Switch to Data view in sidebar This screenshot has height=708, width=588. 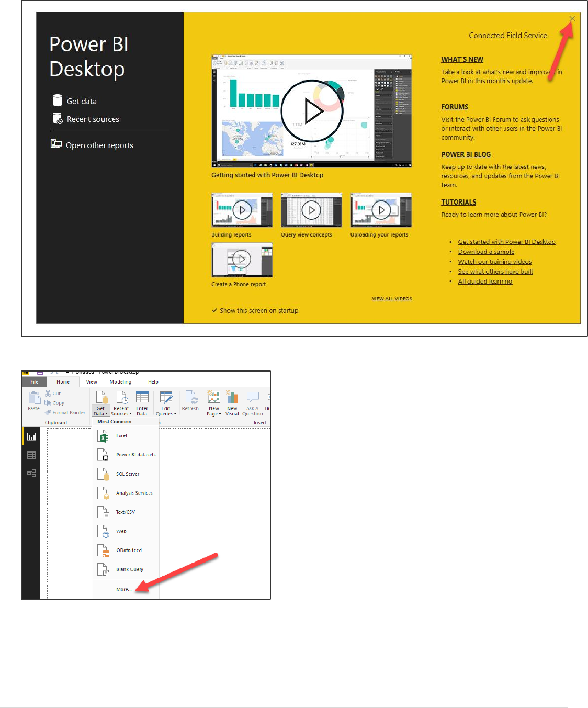pos(31,455)
